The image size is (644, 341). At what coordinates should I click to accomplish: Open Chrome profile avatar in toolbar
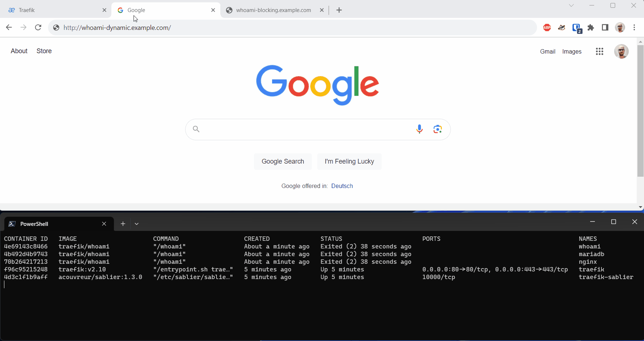[x=620, y=27]
